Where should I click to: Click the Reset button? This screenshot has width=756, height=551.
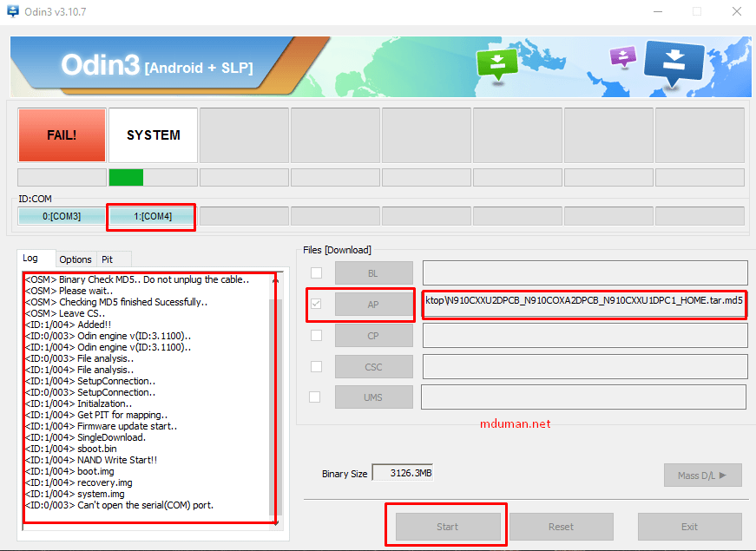click(562, 527)
